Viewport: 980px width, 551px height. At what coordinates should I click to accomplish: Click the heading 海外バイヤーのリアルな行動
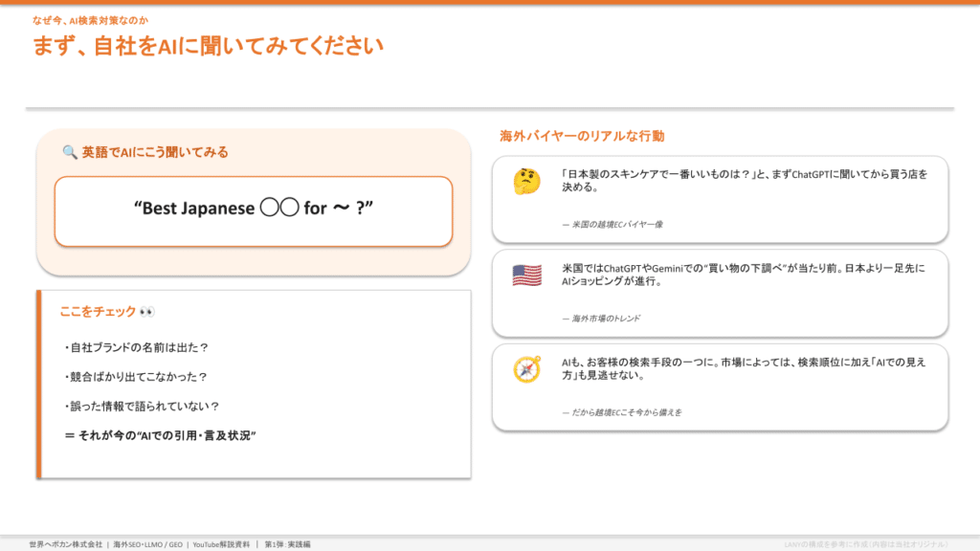(x=581, y=136)
